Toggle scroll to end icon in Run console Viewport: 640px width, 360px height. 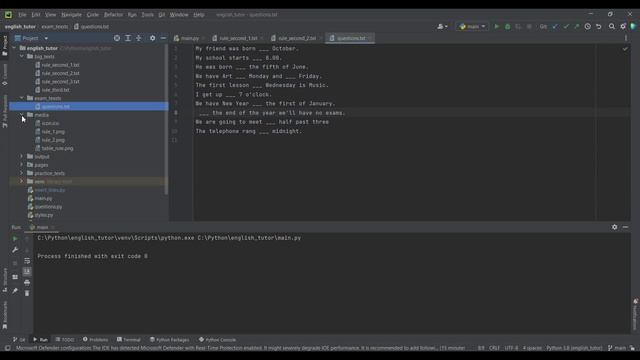click(27, 271)
